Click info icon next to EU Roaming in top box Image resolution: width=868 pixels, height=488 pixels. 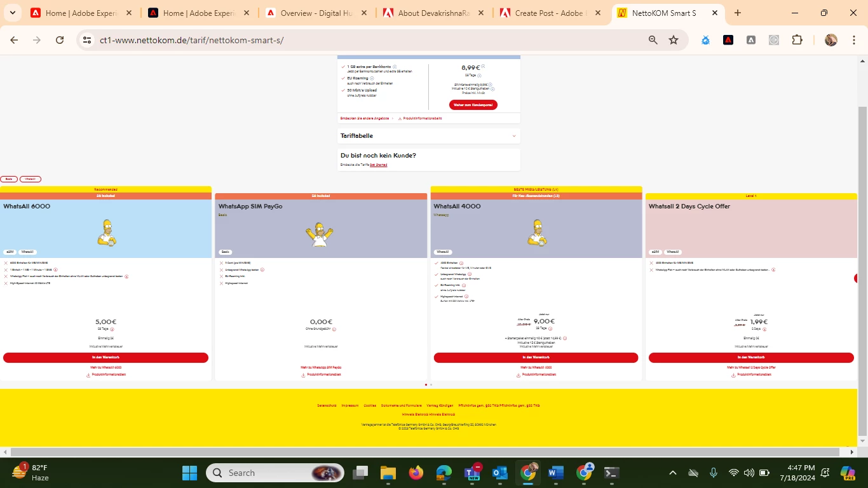point(372,78)
